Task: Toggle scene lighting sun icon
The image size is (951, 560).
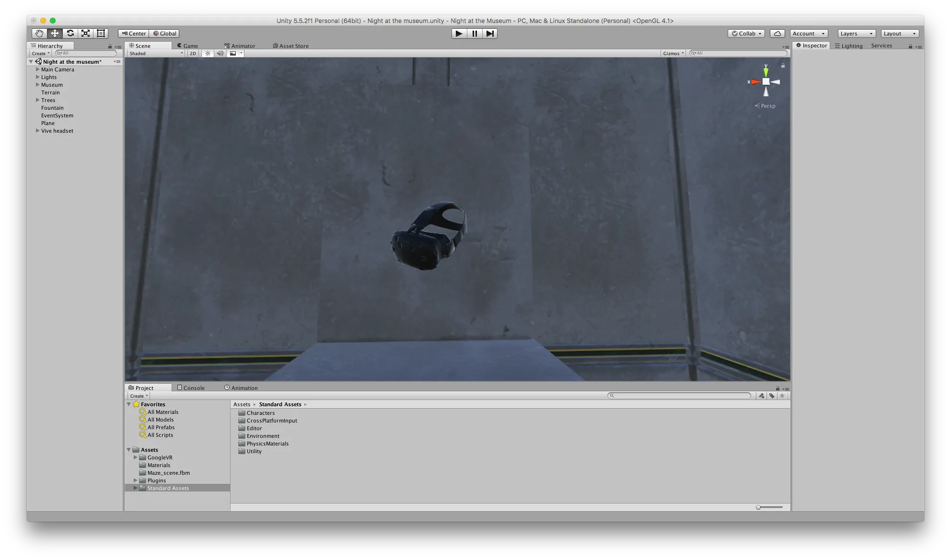Action: [208, 54]
